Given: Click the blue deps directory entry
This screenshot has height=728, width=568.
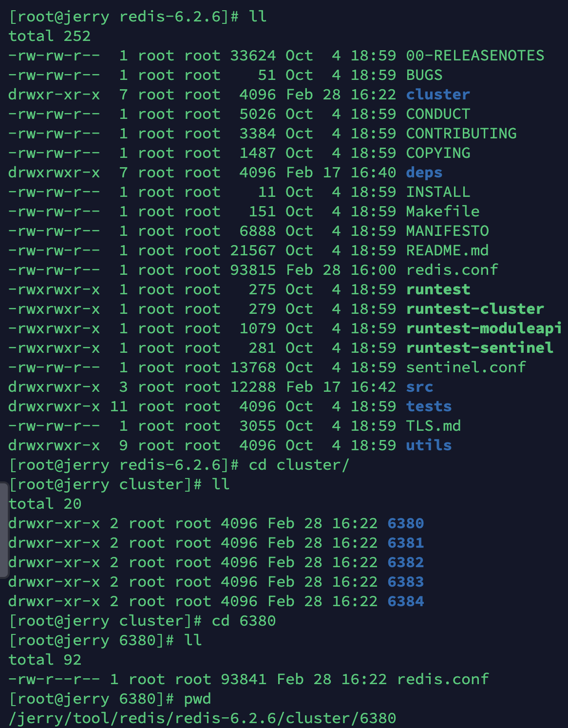Looking at the screenshot, I should coord(424,172).
